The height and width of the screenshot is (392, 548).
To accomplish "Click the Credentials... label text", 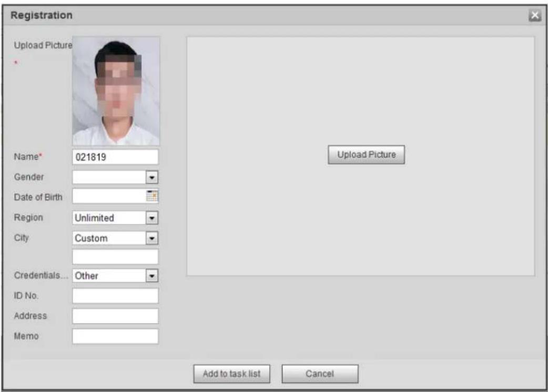I will pos(41,276).
